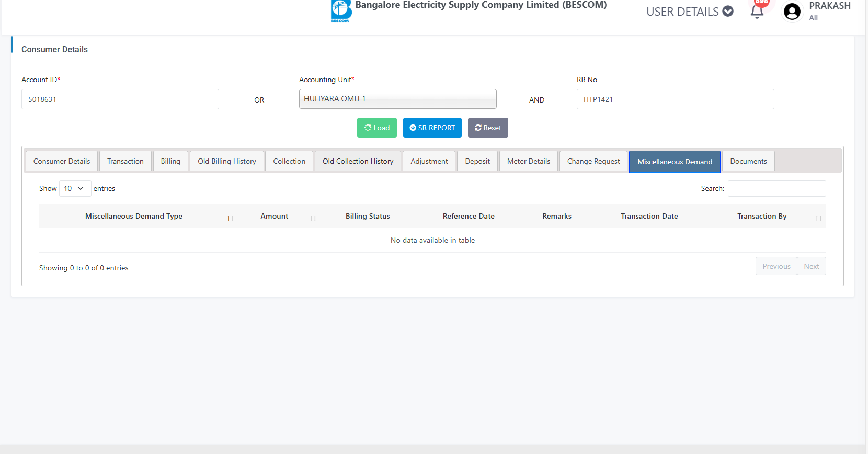Go to the Deposit tab
This screenshot has height=454, width=868.
[x=477, y=161]
